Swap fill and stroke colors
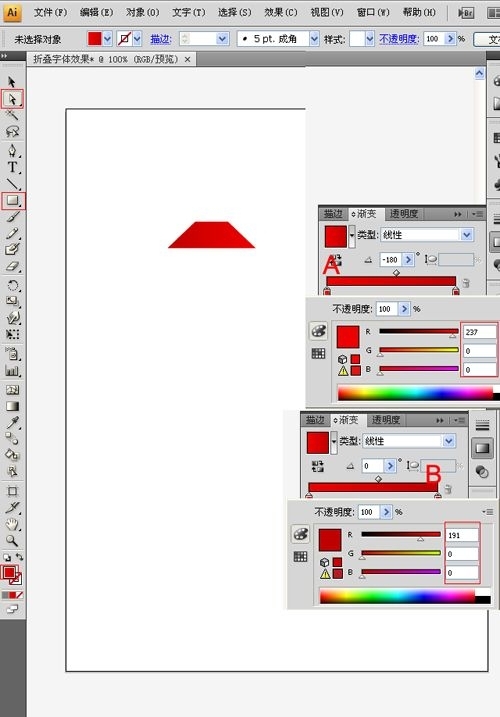This screenshot has height=717, width=500. (x=19, y=557)
